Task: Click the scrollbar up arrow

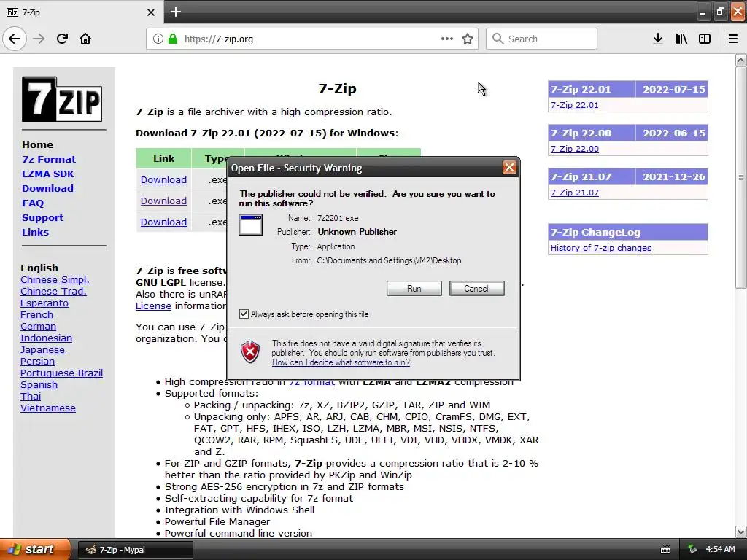Action: point(741,60)
